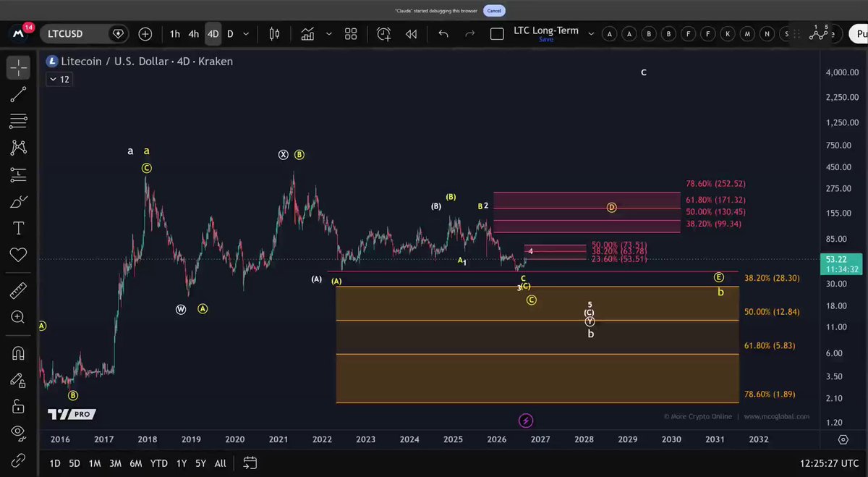
Task: Toggle hide all drawings eye icon
Action: [18, 433]
